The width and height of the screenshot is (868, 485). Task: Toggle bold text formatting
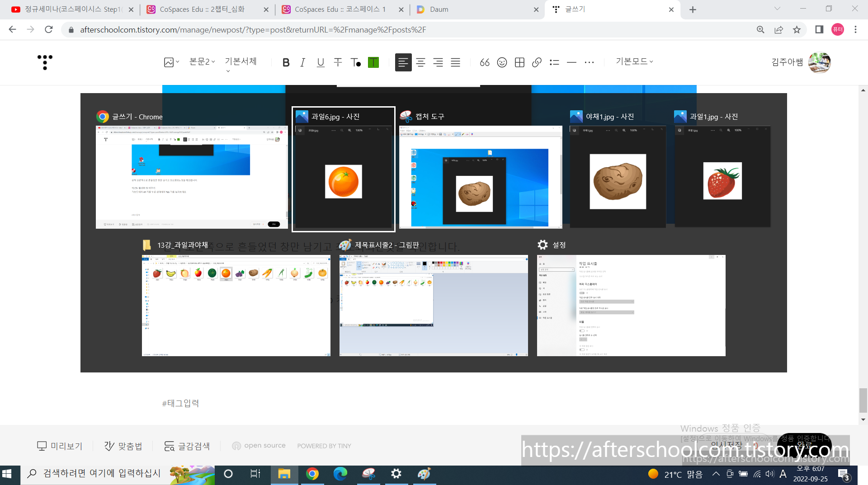(x=286, y=62)
